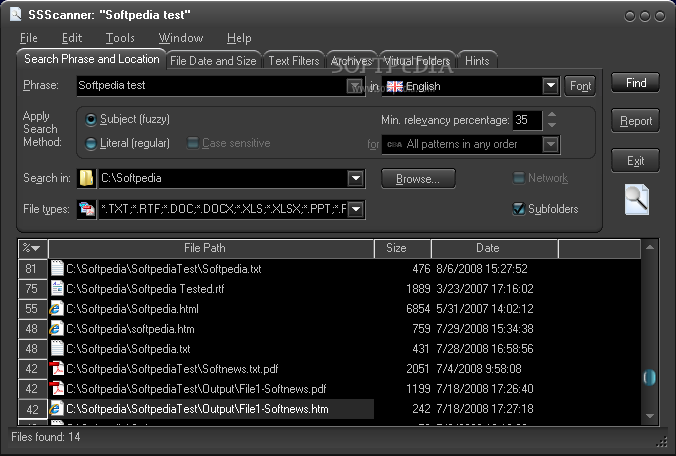Open the All patterns in any order dropdown

(x=551, y=144)
